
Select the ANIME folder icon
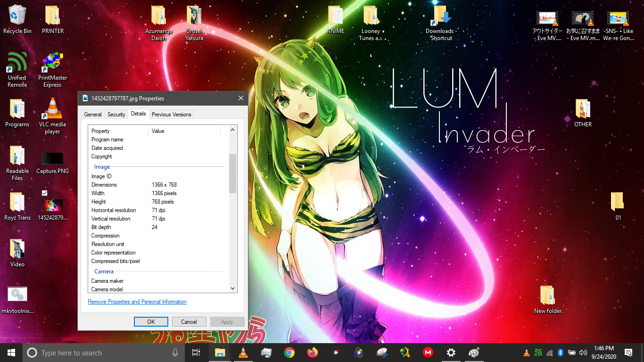[x=336, y=19]
